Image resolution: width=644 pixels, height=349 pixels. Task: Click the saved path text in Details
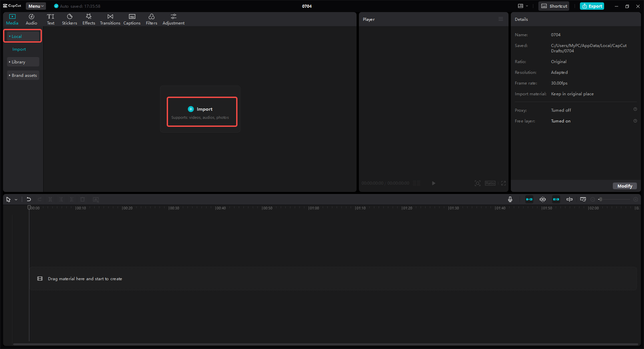pyautogui.click(x=589, y=48)
